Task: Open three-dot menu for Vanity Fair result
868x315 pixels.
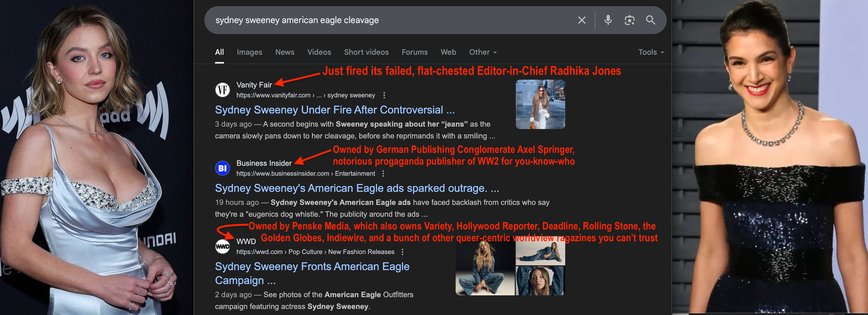Action: point(384,95)
